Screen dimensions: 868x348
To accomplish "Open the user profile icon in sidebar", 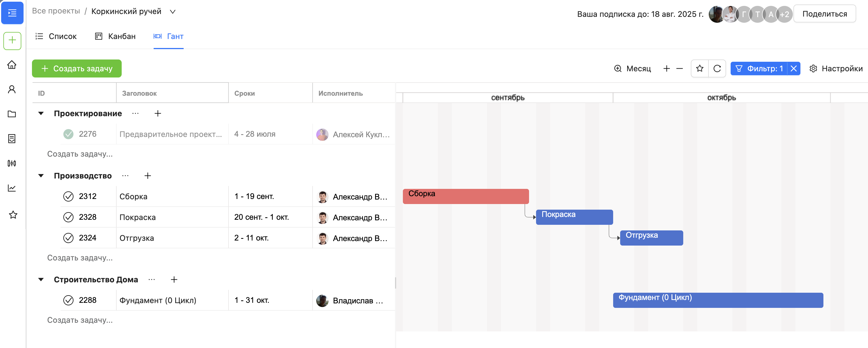I will [12, 89].
